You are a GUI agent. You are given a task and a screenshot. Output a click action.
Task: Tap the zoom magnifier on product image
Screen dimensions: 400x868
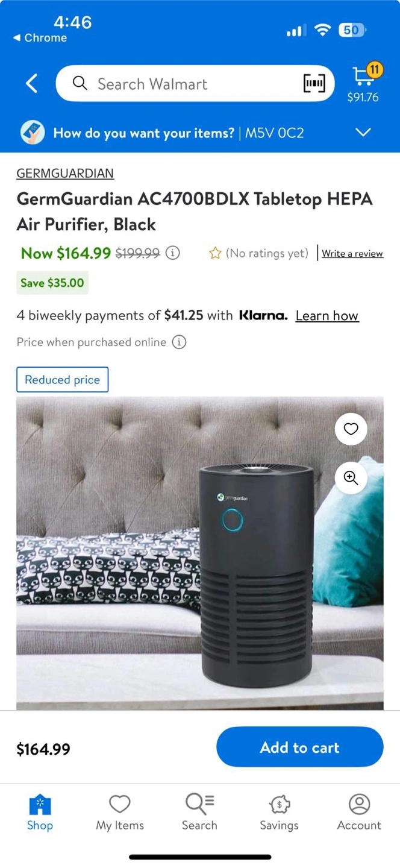351,478
